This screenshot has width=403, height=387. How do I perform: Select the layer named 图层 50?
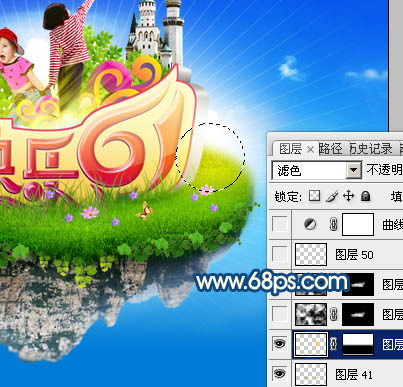[x=354, y=255]
